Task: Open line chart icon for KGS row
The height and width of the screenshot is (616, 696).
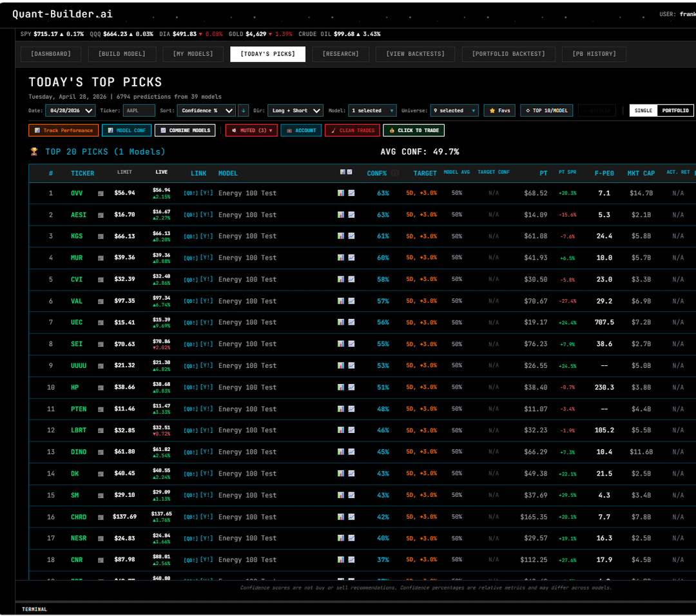Action: pyautogui.click(x=351, y=236)
